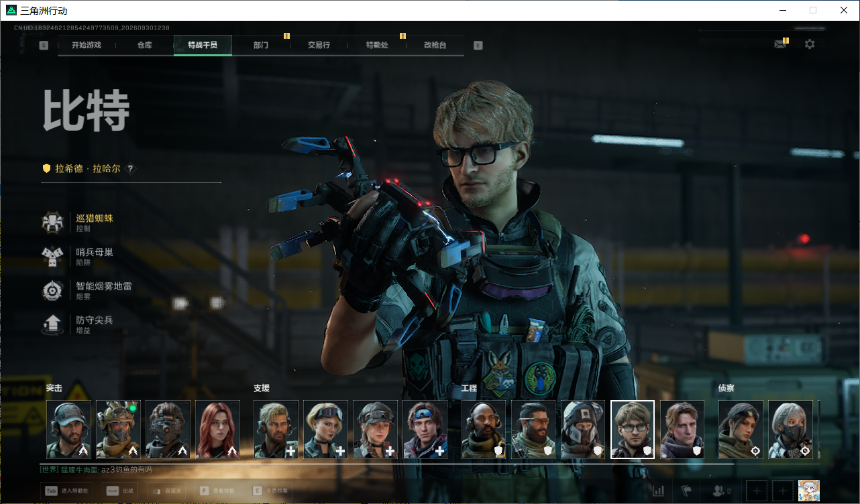Open help icon next to 拉希德·拉哈尔
This screenshot has height=504, width=860.
[130, 169]
